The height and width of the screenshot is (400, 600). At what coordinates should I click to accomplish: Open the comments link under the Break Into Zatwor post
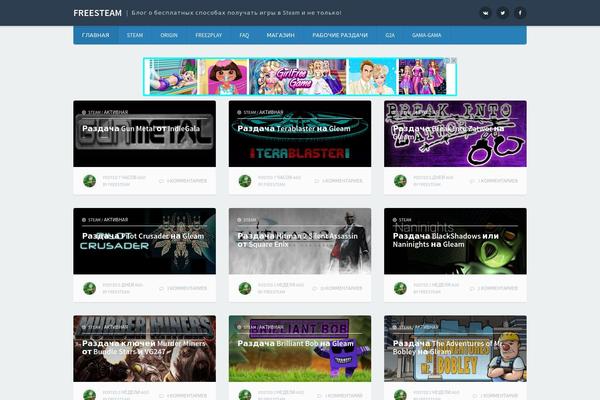[494, 181]
